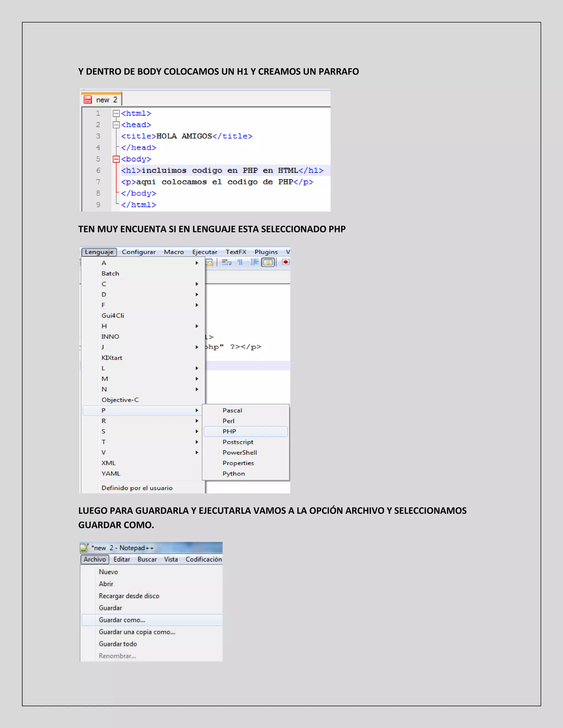
Task: Open the Lenguaje menu
Action: point(99,252)
